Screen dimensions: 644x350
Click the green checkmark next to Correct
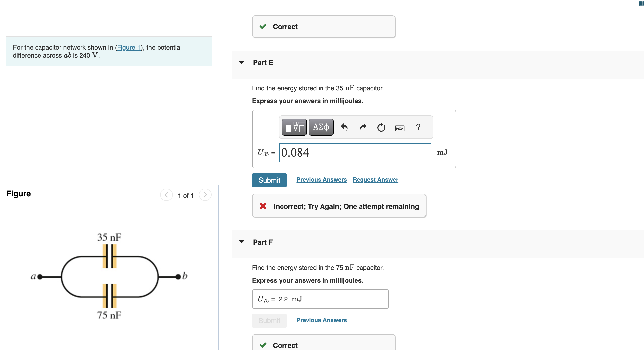coord(263,27)
